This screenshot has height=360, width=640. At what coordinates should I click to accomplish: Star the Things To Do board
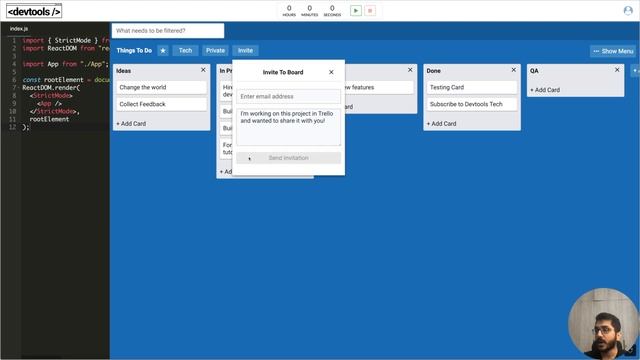coord(163,51)
